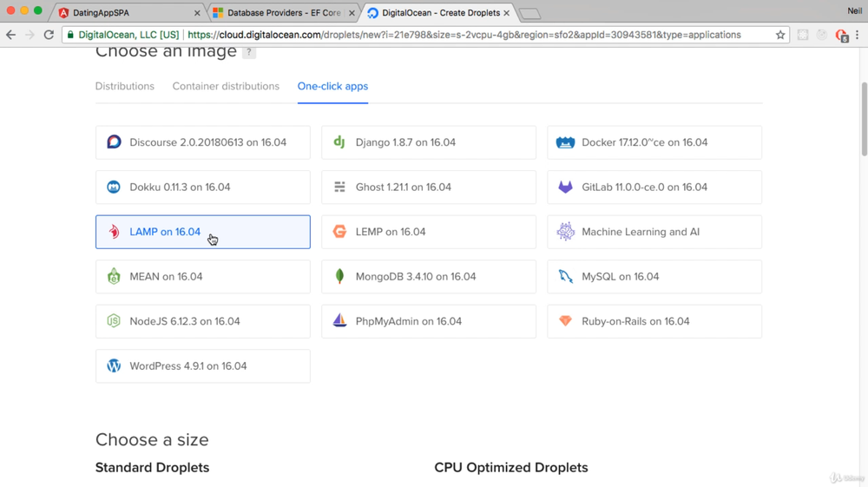
Task: Switch to Container distributions tab
Action: [x=226, y=86]
